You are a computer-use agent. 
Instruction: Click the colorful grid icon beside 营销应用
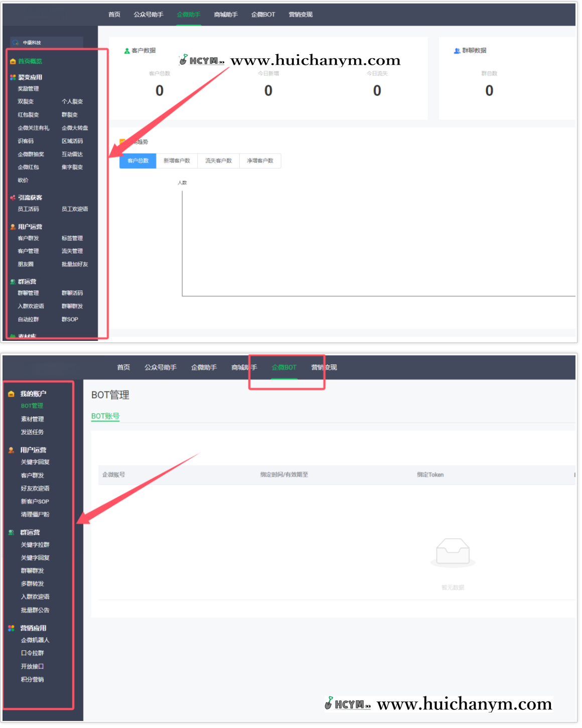click(12, 628)
